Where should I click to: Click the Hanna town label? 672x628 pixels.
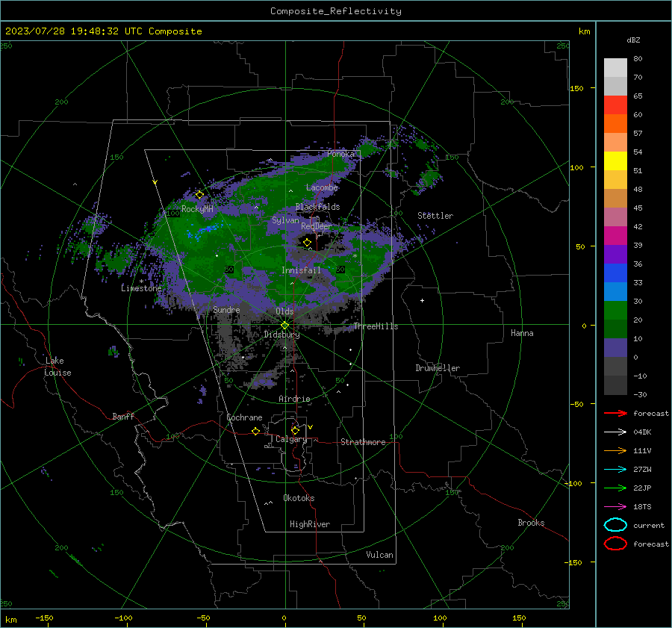coord(522,333)
